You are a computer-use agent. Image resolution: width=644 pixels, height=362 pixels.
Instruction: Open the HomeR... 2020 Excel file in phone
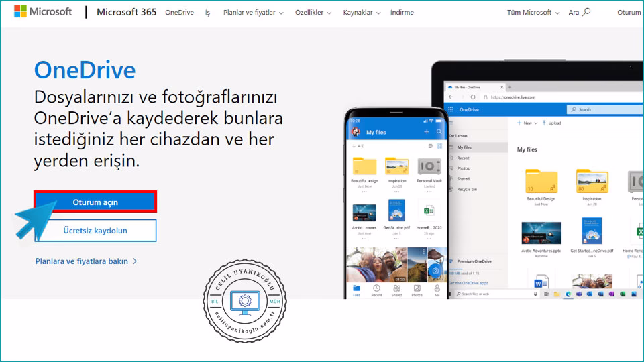pos(429,211)
